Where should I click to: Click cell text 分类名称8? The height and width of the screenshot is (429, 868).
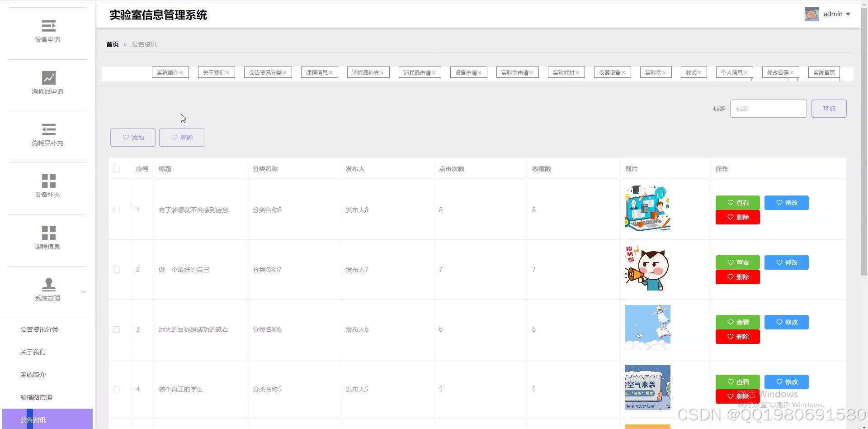(267, 210)
